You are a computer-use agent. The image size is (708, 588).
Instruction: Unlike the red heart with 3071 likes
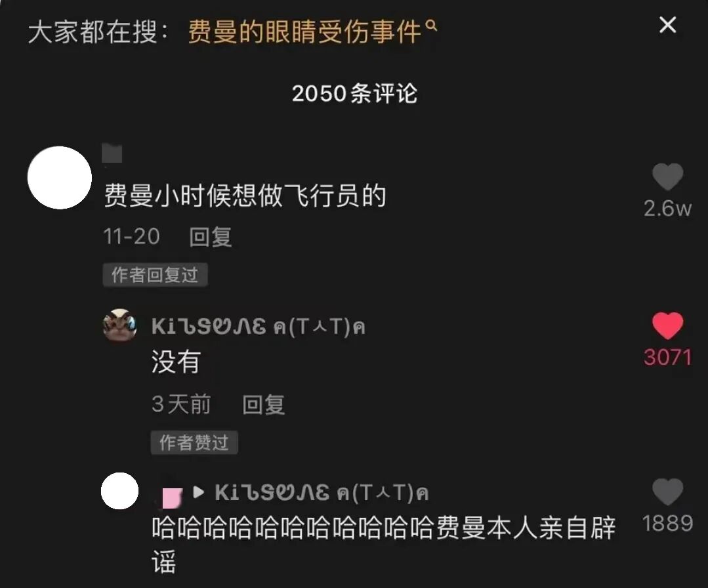667,325
